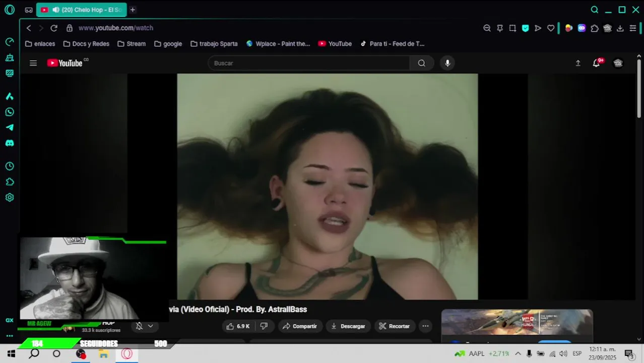This screenshot has height=363, width=644.
Task: Open the Para ti TikTok bookmark
Action: point(392,44)
